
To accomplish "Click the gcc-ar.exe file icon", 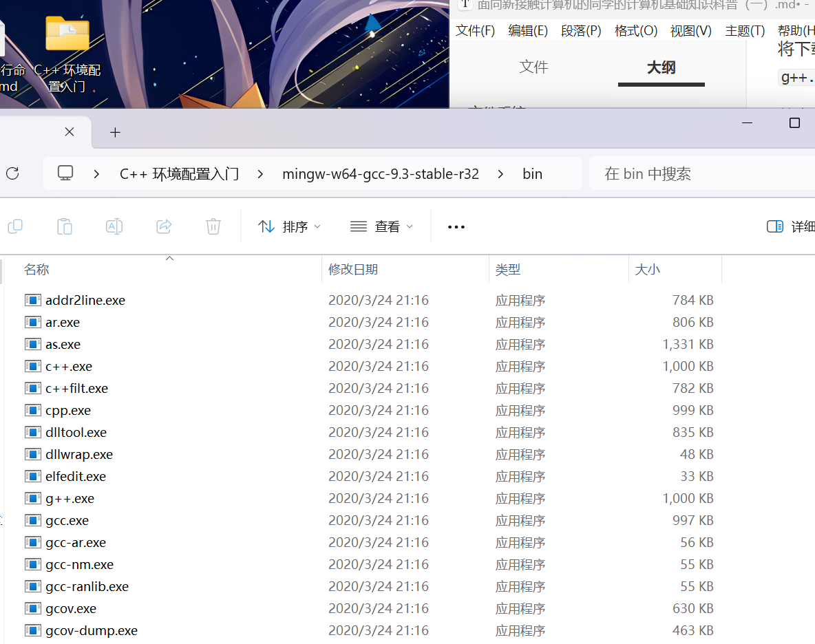I will point(33,542).
